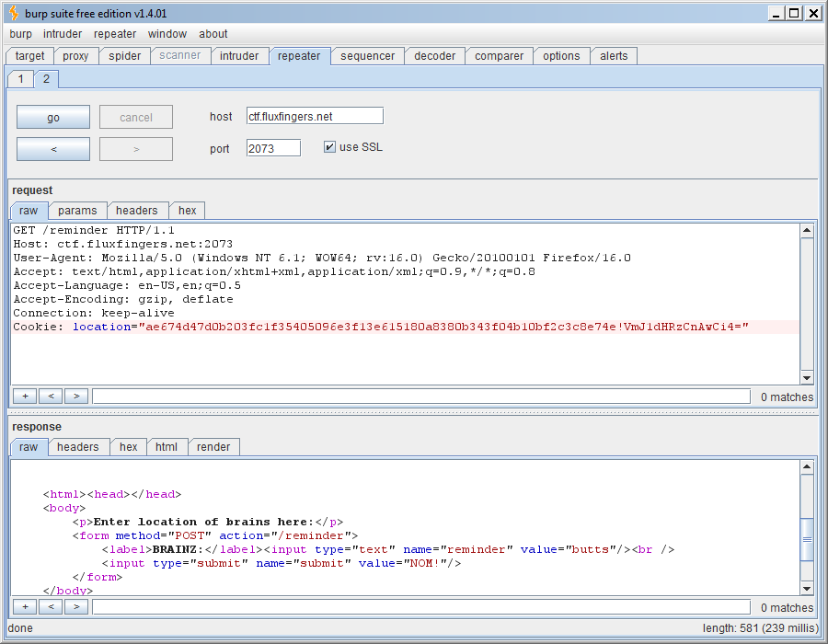Open the repeater menu
This screenshot has width=828, height=644.
click(x=115, y=34)
